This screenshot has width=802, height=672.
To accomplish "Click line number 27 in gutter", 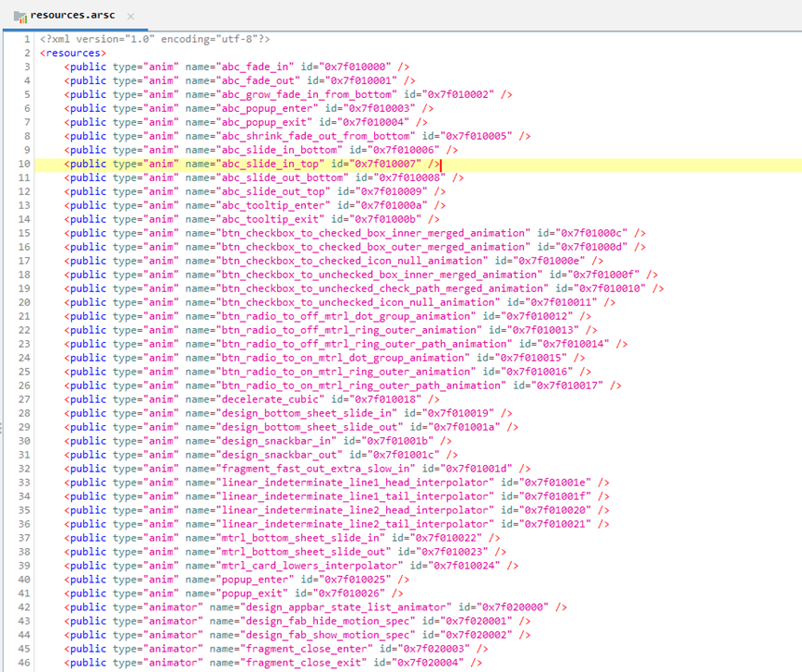I will (24, 399).
